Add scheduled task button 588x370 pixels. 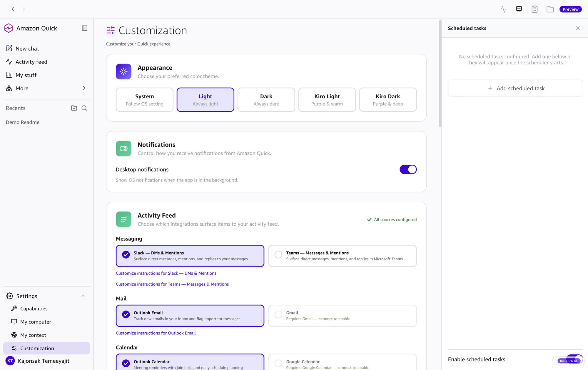pyautogui.click(x=515, y=88)
